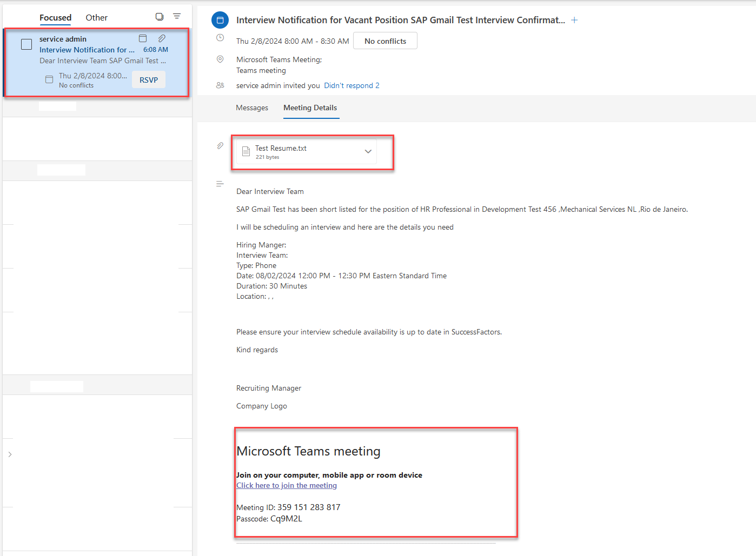
Task: Switch to the Messages tab
Action: (x=252, y=108)
